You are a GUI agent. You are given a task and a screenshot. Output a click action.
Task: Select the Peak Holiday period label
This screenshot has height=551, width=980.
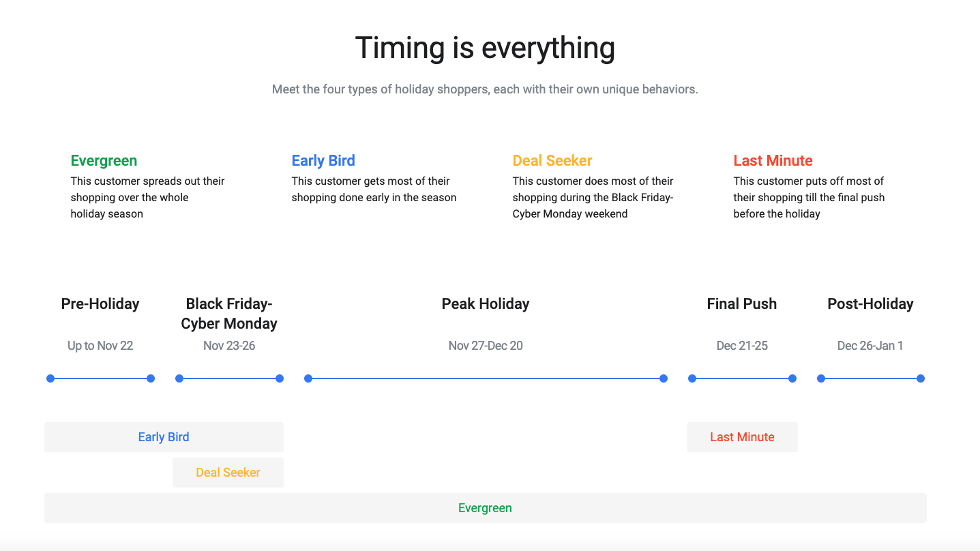[486, 304]
